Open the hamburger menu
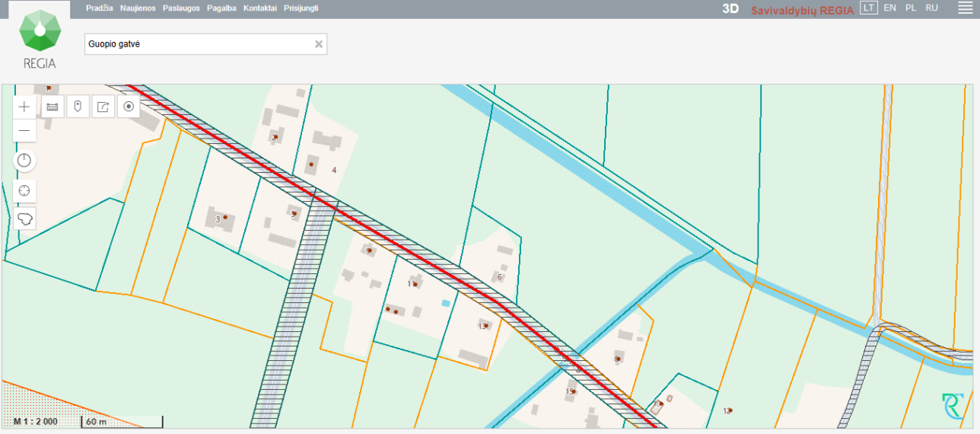This screenshot has width=980, height=434. pos(964,8)
